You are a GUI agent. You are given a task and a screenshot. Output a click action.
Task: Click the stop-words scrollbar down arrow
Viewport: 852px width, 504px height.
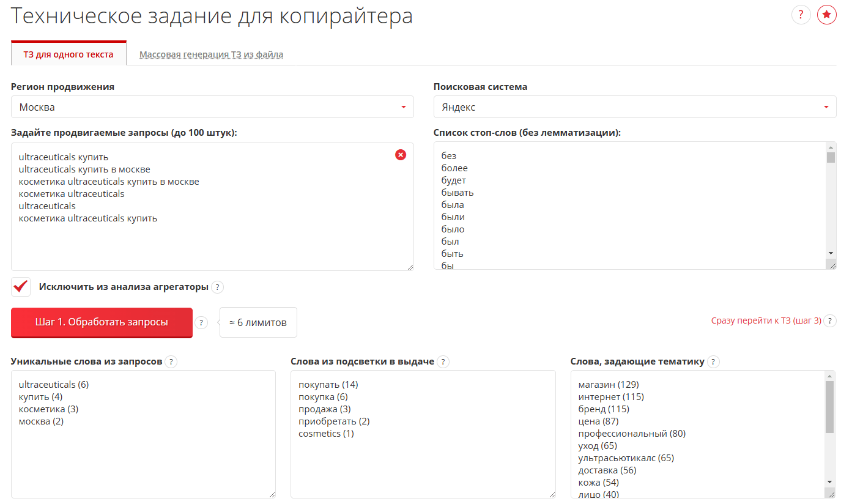831,253
